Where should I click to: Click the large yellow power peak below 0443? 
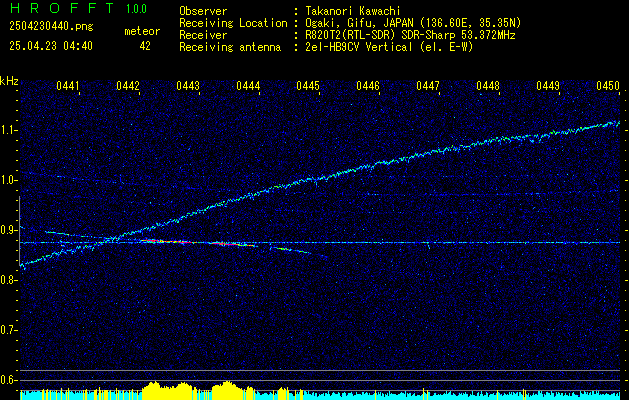[168, 391]
